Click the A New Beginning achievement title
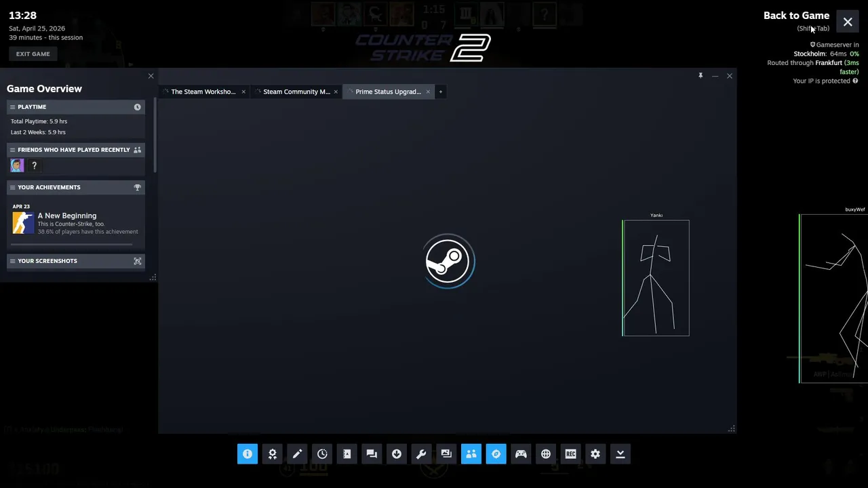This screenshot has width=868, height=488. (67, 216)
